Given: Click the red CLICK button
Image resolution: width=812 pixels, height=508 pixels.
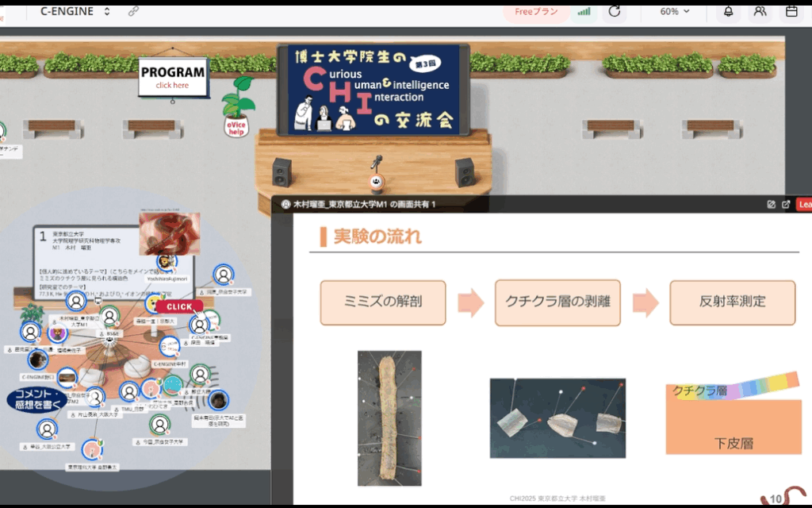Looking at the screenshot, I should coord(179,307).
